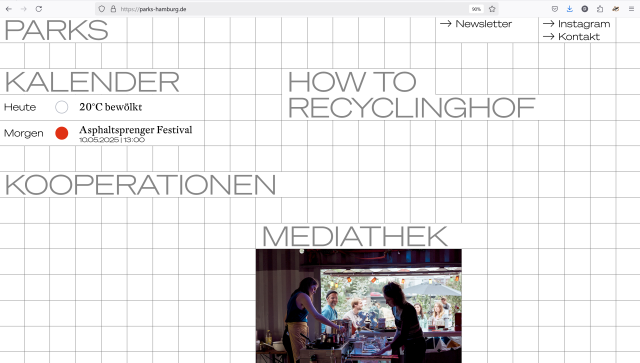Viewport: 640px width, 363px height.
Task: Save to Pocket using the toolbar icon
Action: pyautogui.click(x=555, y=9)
